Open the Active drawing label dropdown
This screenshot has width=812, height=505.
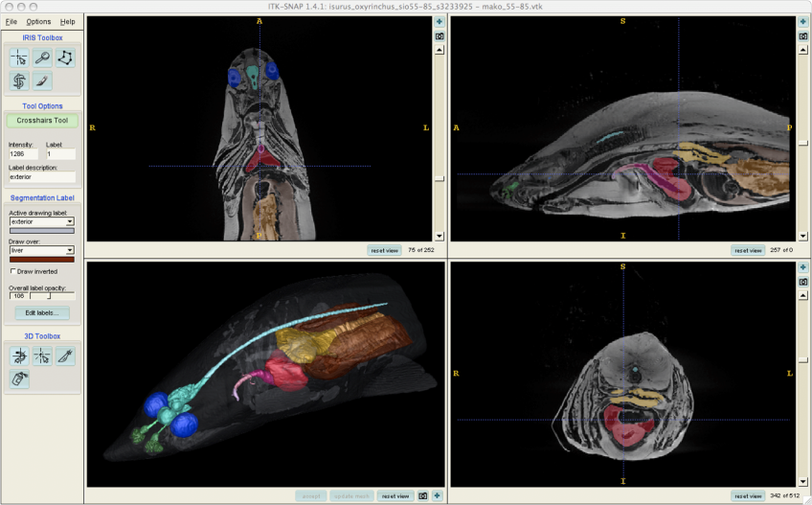pyautogui.click(x=41, y=221)
